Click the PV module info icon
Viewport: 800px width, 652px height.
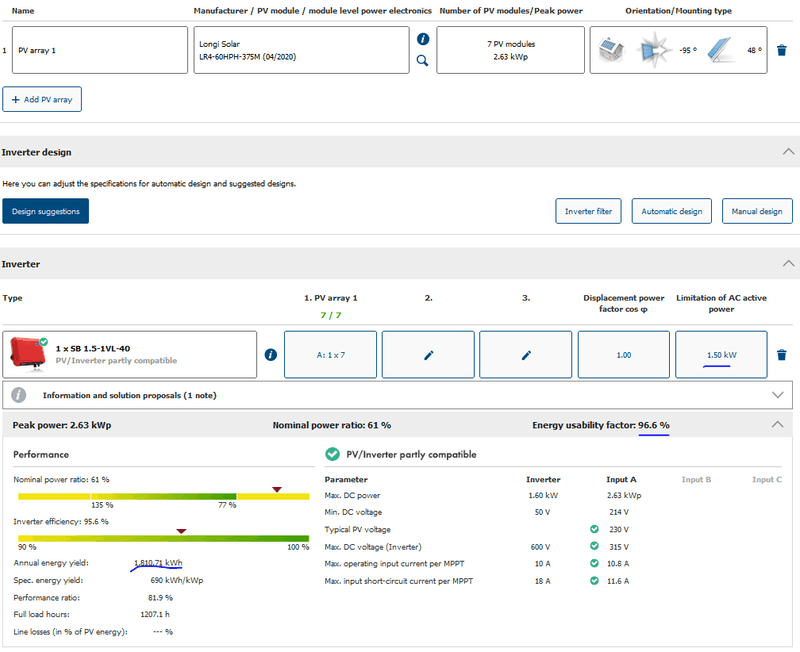[x=422, y=39]
